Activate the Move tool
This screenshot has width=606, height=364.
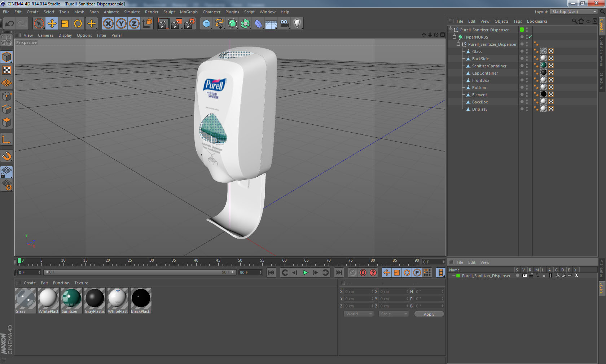point(52,24)
